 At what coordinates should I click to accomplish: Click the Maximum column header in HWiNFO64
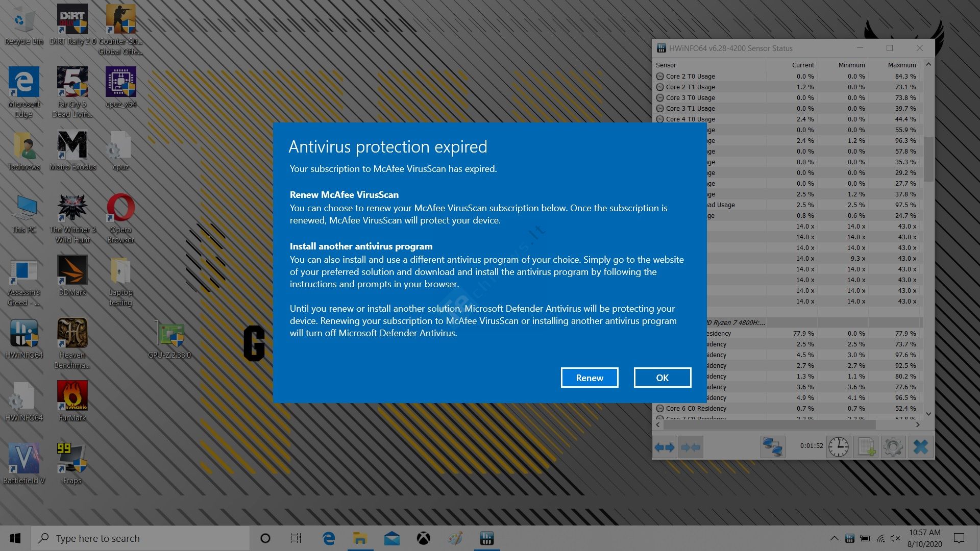tap(894, 65)
